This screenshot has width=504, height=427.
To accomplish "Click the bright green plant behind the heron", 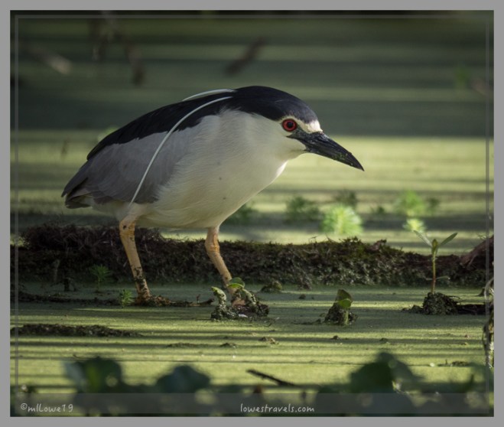I will [x=341, y=220].
